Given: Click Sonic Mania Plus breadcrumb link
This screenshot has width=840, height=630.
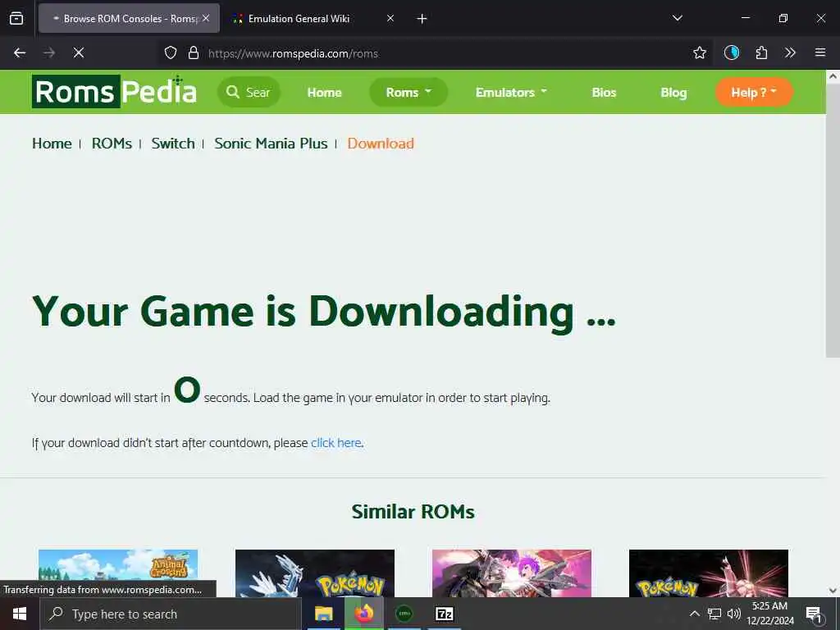Looking at the screenshot, I should coord(271,144).
